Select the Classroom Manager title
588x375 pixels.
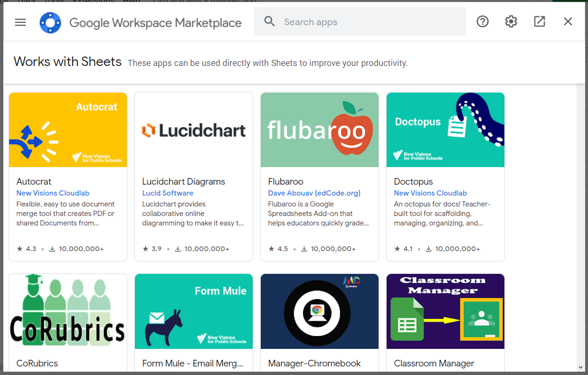pos(434,363)
